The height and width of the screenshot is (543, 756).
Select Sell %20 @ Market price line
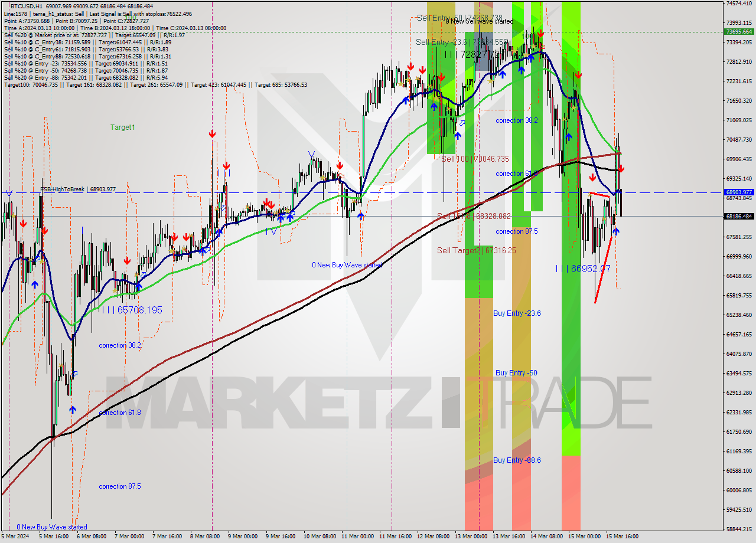click(94, 35)
